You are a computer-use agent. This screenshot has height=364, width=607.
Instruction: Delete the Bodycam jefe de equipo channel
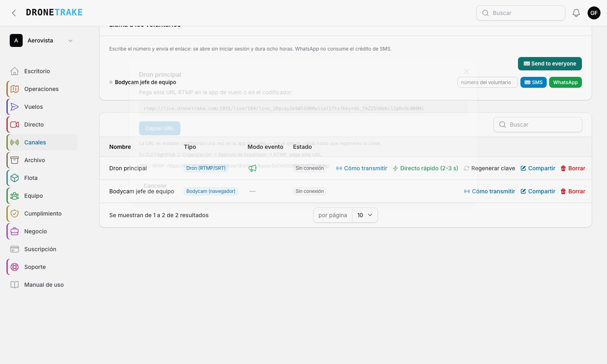tap(573, 191)
